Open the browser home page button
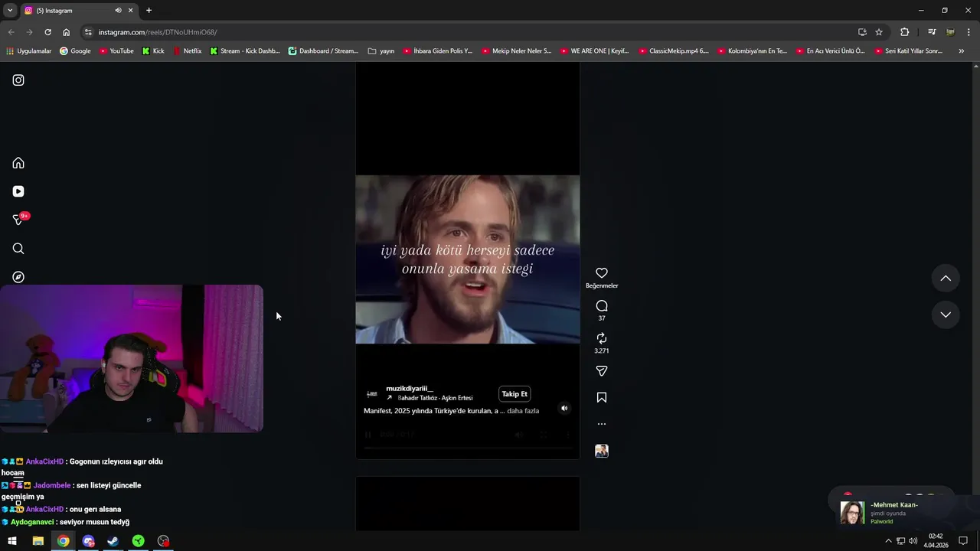Viewport: 980px width, 551px height. pyautogui.click(x=66, y=32)
